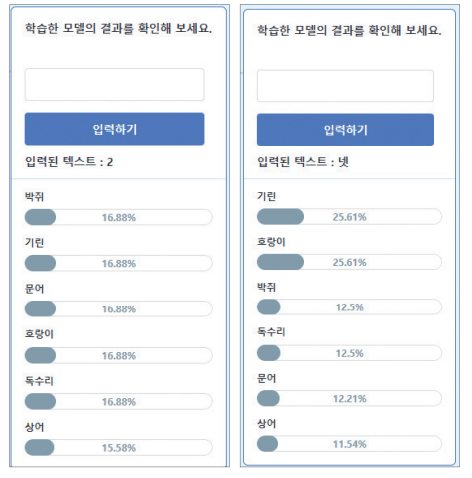Select the 호랑이 16.88% progress bar in left panel
Image resolution: width=472 pixels, height=478 pixels.
click(x=119, y=355)
